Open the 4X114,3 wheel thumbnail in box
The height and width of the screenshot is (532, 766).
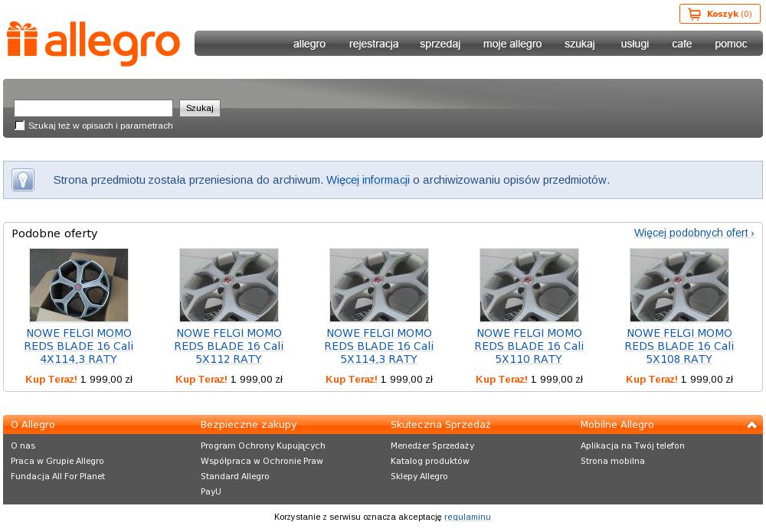[79, 285]
